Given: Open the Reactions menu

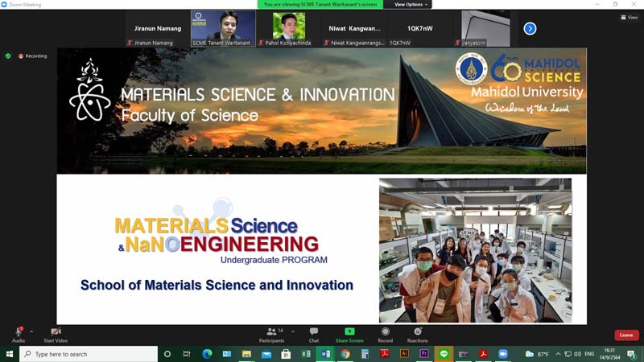Looking at the screenshot, I should (417, 331).
